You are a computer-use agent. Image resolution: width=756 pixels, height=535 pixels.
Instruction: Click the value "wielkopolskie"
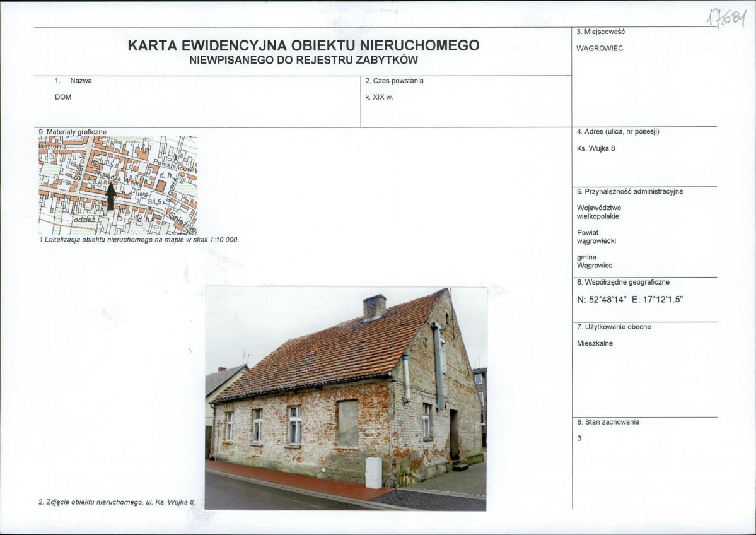pos(598,216)
